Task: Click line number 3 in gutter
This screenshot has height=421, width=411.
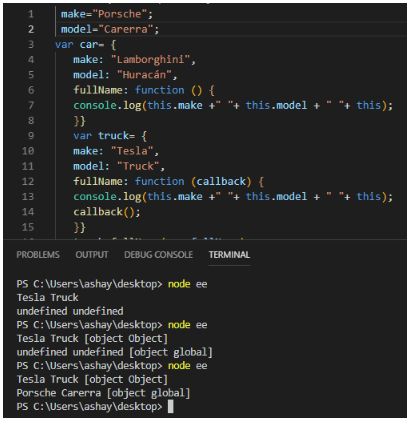Action: (31, 44)
